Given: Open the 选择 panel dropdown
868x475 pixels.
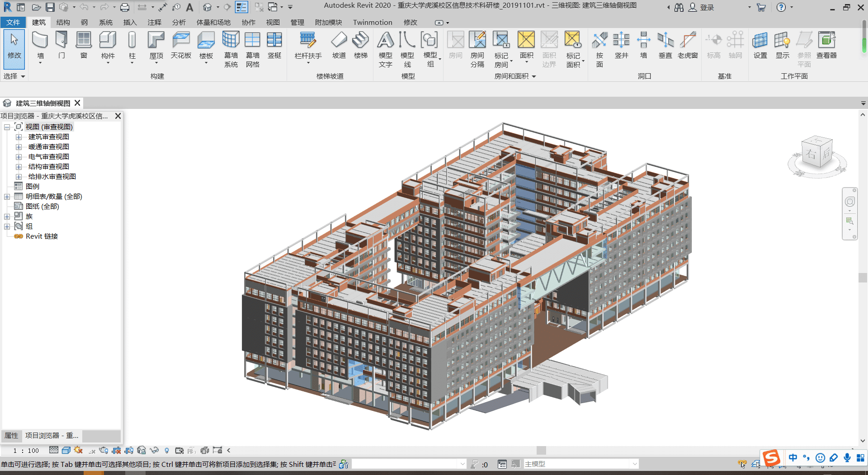Looking at the screenshot, I should click(14, 76).
